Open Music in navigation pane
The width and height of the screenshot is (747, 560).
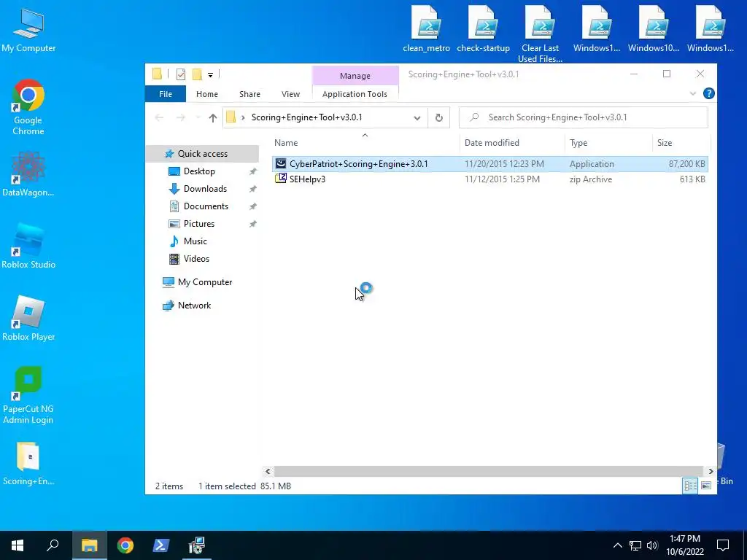tap(195, 241)
